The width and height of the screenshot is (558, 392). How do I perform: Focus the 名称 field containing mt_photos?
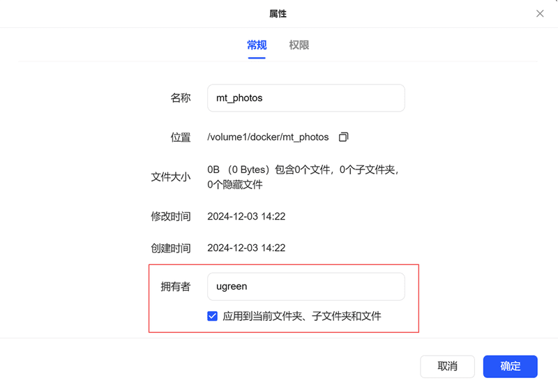306,98
